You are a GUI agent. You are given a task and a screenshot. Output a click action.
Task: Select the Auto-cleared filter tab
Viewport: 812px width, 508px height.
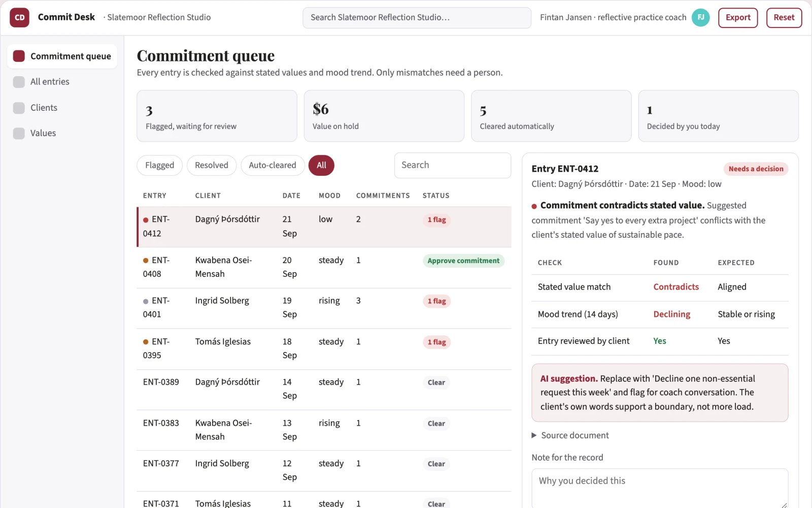tap(273, 165)
